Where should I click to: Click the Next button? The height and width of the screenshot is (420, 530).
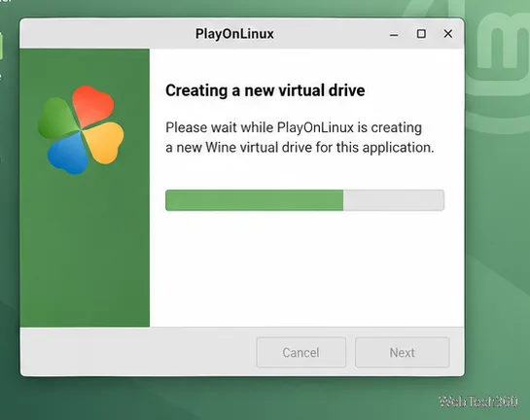(x=402, y=352)
